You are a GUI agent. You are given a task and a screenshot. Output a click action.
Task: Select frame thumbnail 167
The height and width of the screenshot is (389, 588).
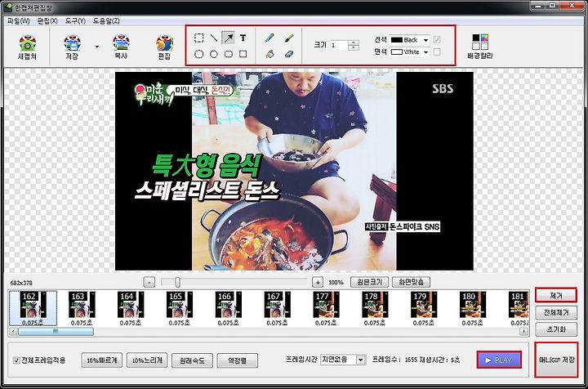(x=277, y=308)
